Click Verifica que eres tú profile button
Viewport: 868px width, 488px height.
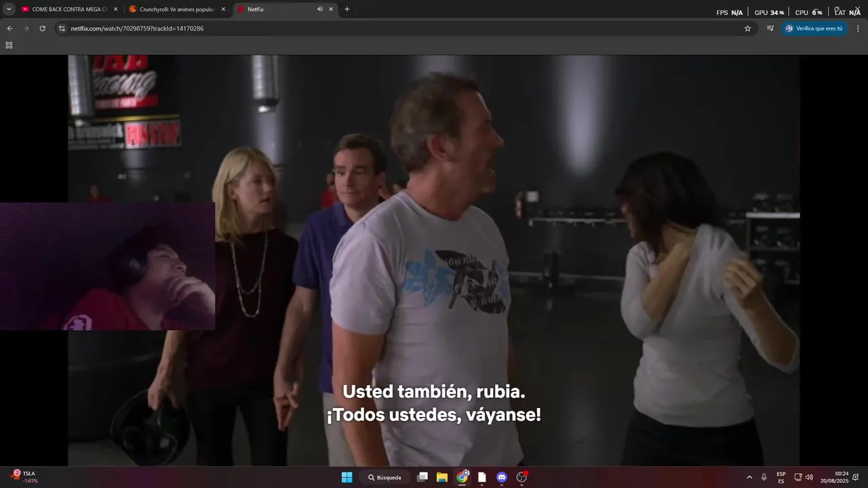tap(814, 28)
